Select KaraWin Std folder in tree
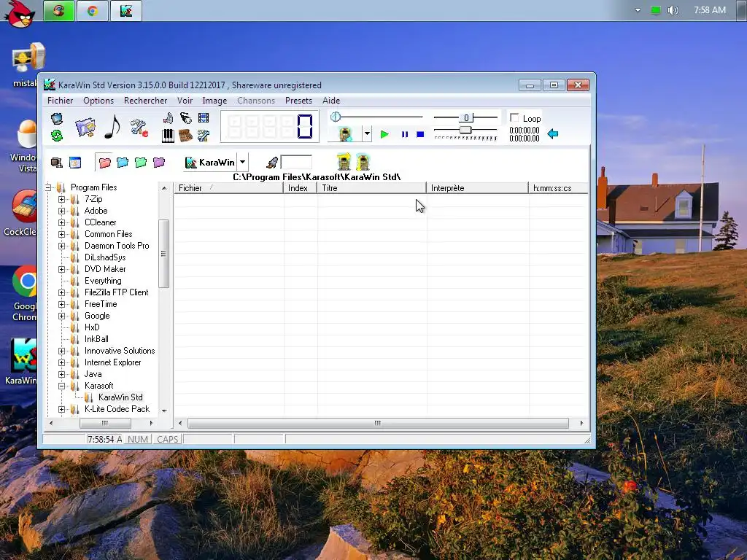Screen dimensions: 747x560 (120, 397)
